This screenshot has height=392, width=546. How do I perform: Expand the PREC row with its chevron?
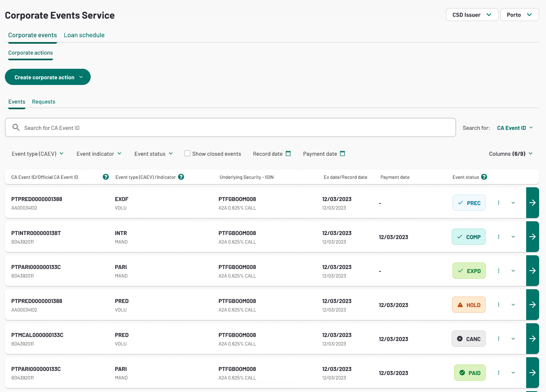[513, 203]
